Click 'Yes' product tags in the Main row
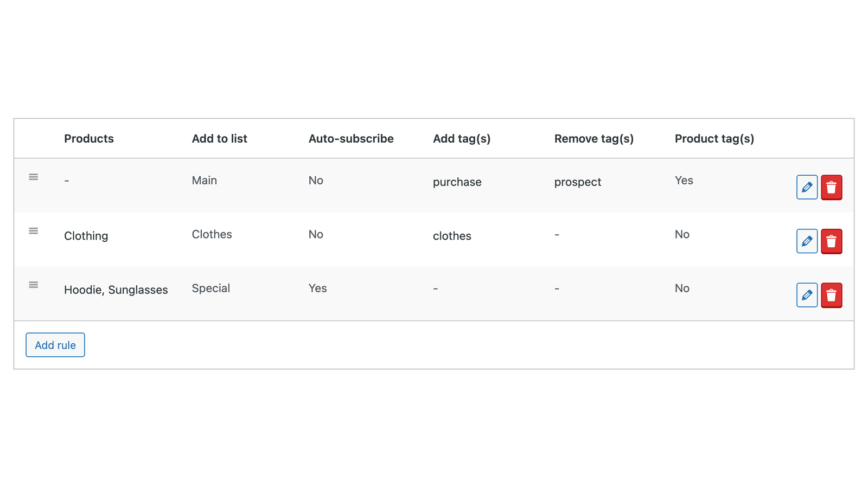Viewport: 868px width, 488px height. point(684,181)
